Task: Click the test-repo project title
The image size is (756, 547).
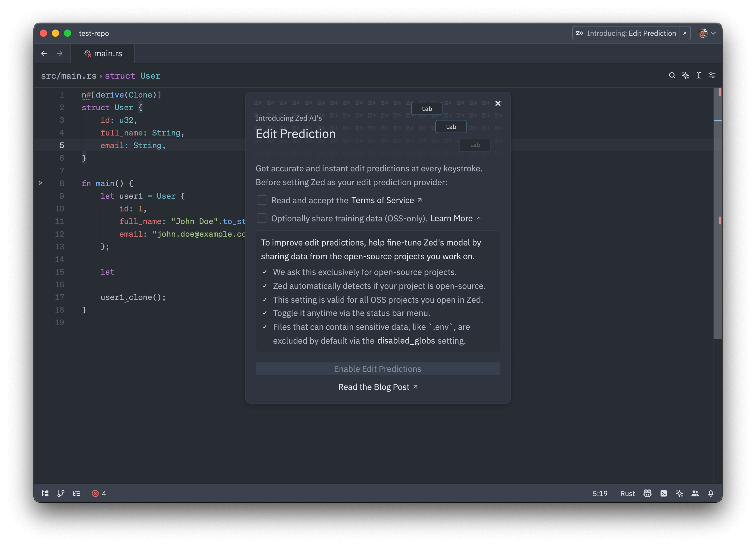Action: tap(94, 33)
